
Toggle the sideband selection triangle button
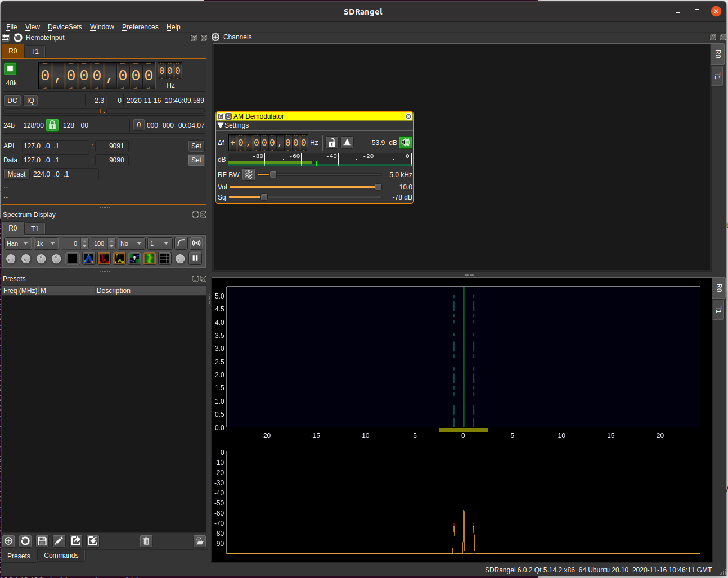[347, 142]
